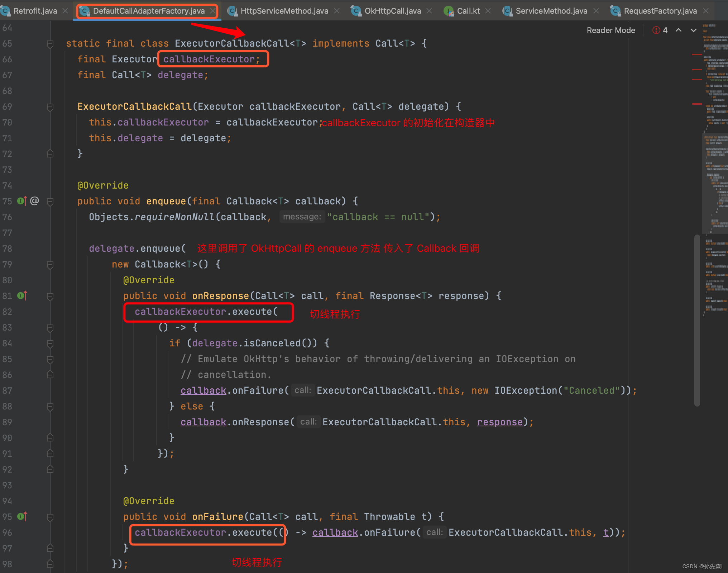Screen dimensions: 728x573
Task: Click the onFailure method name on line 95
Action: [x=217, y=517]
